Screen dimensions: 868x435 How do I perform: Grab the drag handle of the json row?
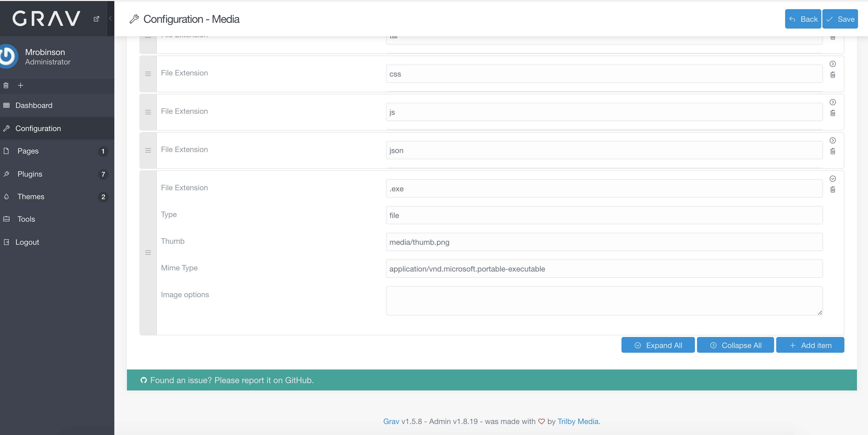click(148, 150)
